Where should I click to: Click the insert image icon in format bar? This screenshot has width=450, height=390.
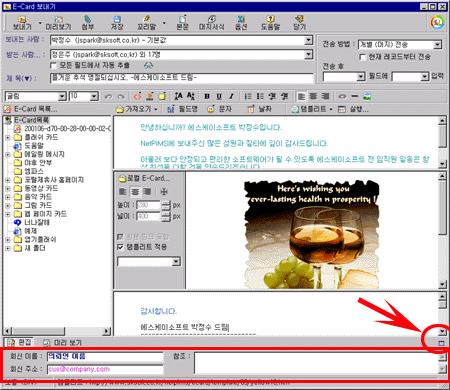click(367, 96)
